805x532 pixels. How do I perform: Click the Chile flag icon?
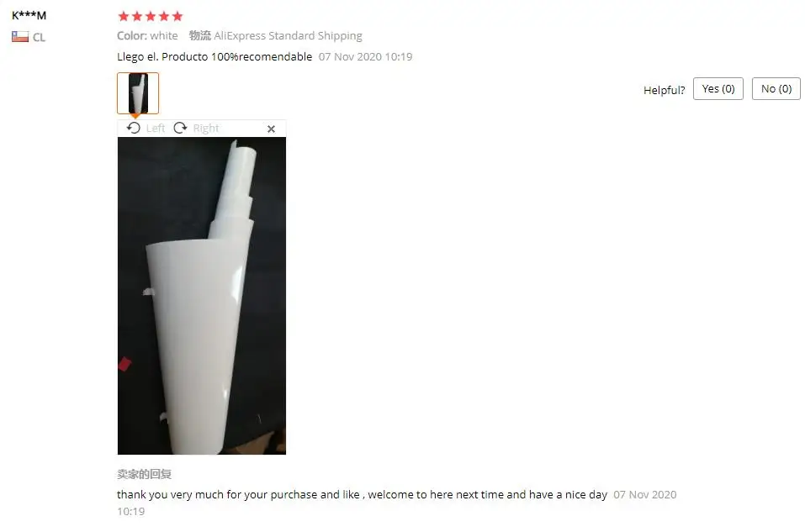click(20, 37)
